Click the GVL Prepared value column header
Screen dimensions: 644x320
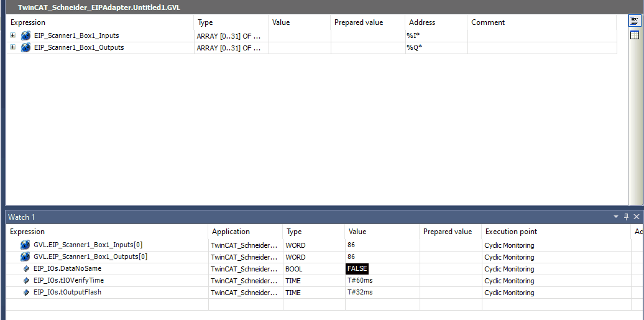[x=368, y=22]
